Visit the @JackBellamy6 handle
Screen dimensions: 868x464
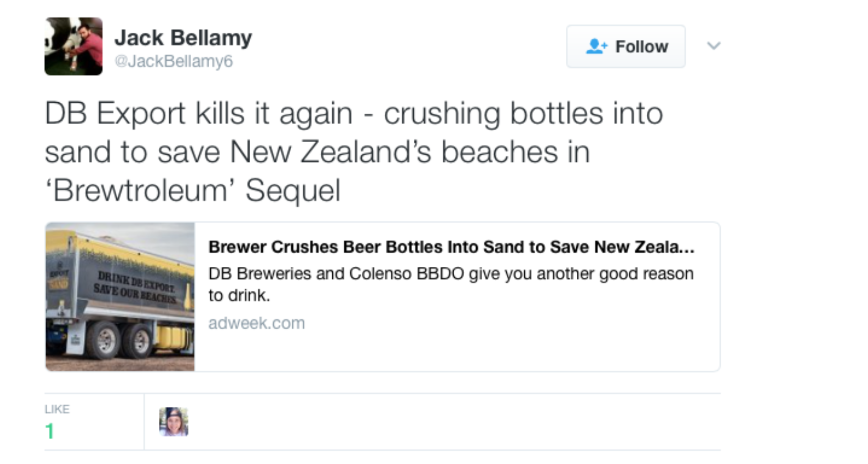click(173, 61)
